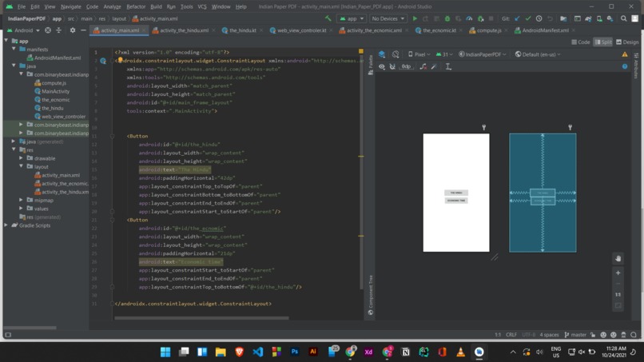Open the Device Manager icon in toolbar

(x=599, y=18)
